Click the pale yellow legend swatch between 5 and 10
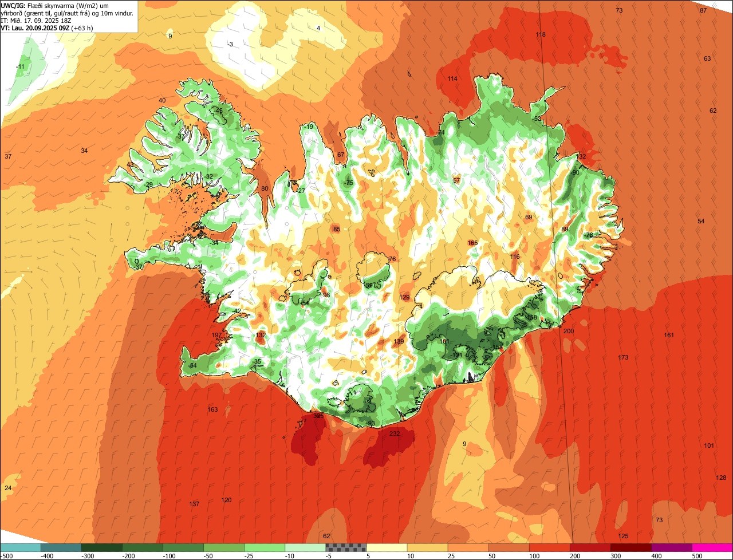This screenshot has width=733, height=560. point(387,547)
